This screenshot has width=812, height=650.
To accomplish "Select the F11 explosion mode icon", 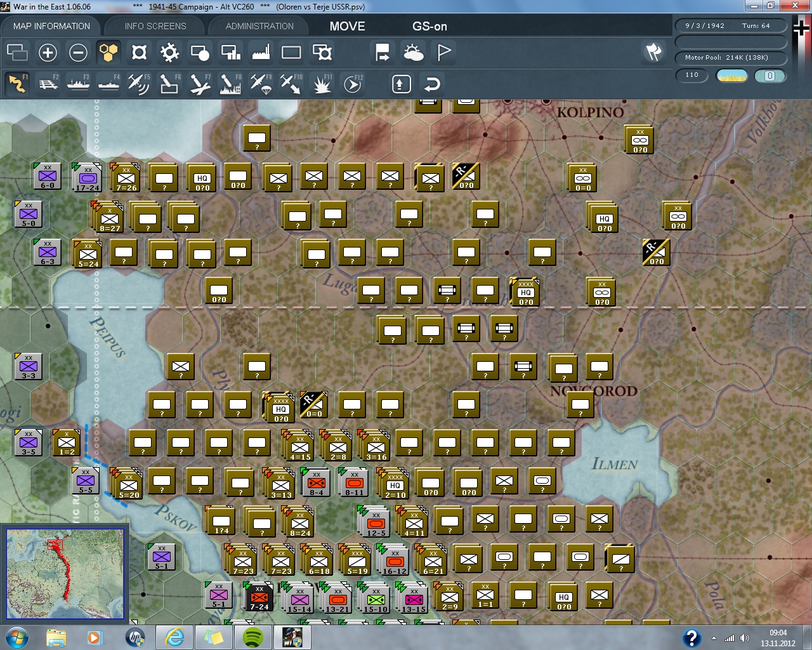I will pos(322,84).
